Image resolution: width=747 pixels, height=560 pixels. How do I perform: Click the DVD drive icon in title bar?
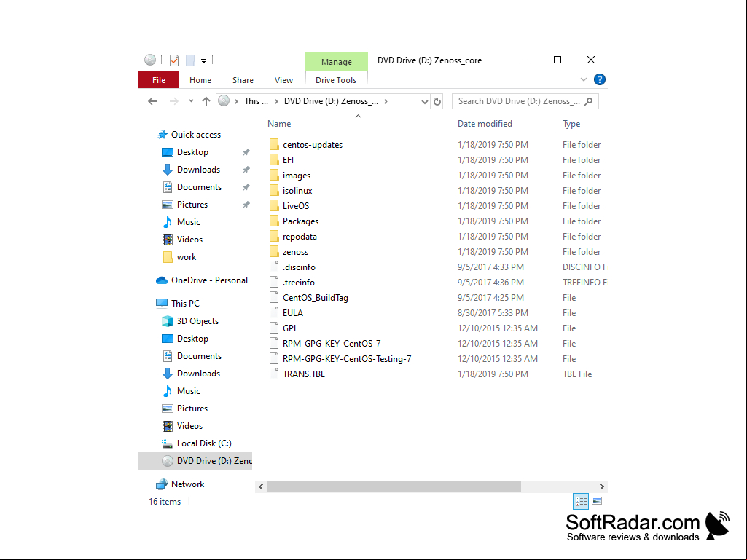pyautogui.click(x=150, y=60)
